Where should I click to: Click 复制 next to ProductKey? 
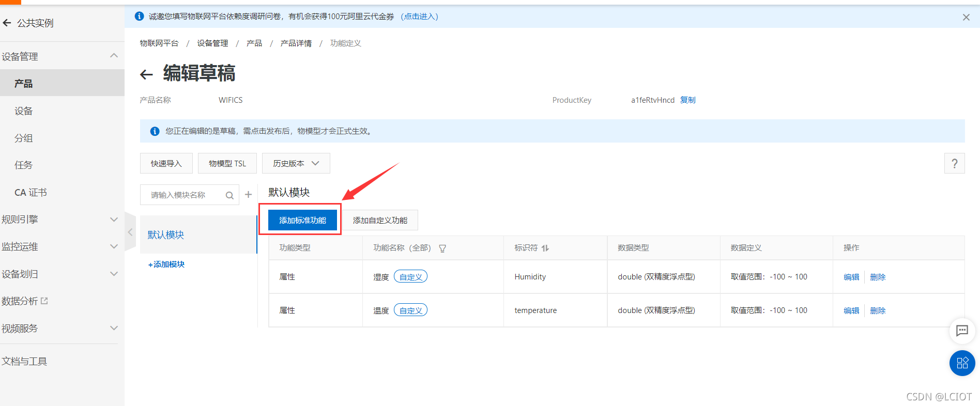(687, 100)
